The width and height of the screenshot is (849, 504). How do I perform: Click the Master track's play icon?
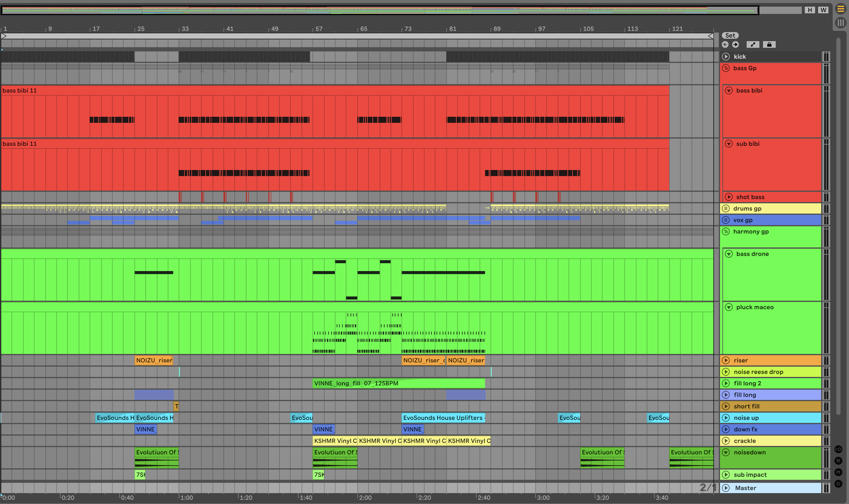(726, 488)
